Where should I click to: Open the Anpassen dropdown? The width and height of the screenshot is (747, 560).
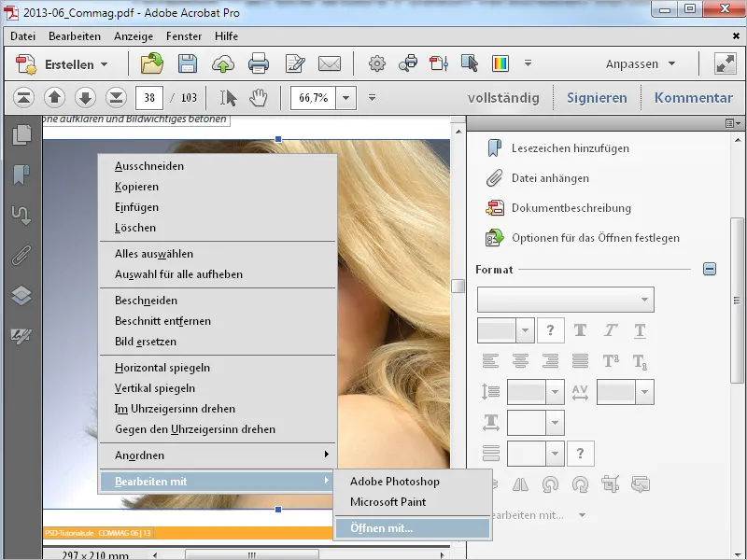641,63
